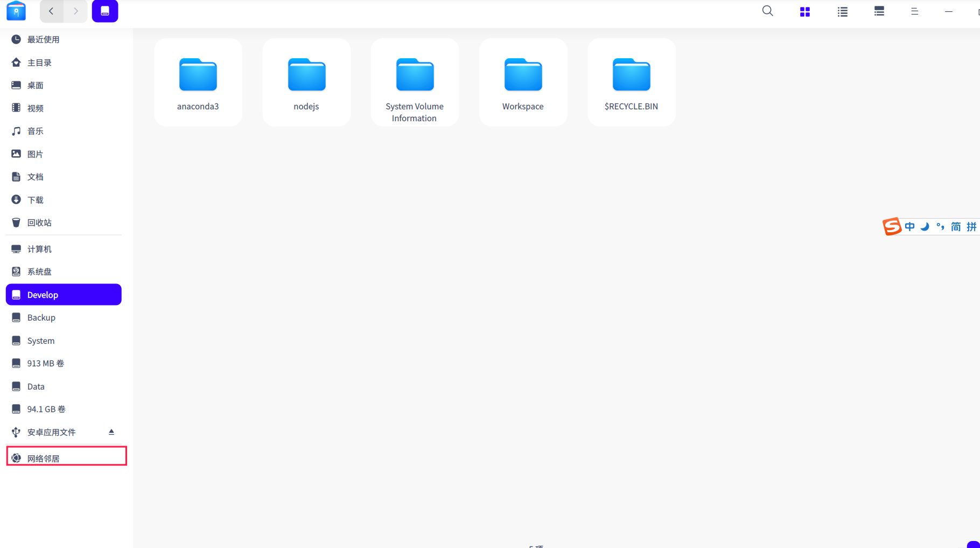Toggle simplified Chinese (简) setting

click(956, 227)
